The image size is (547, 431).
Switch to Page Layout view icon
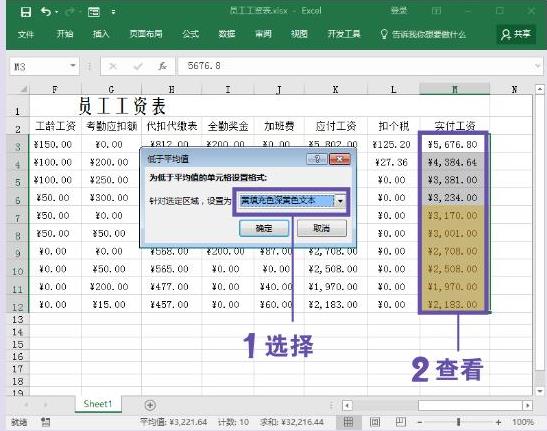click(x=375, y=422)
